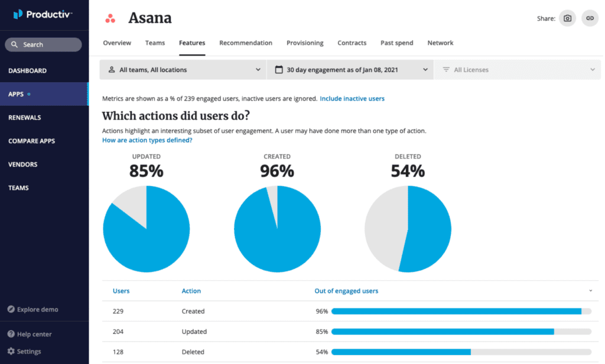Click the CREATED 96% pie chart
605x364 pixels.
tap(277, 229)
